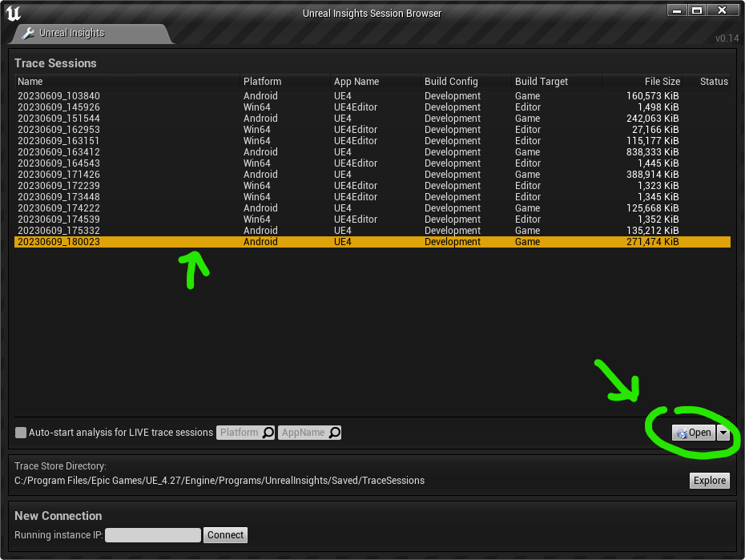Click file size 242,063 KiB
This screenshot has height=560, width=745.
652,119
